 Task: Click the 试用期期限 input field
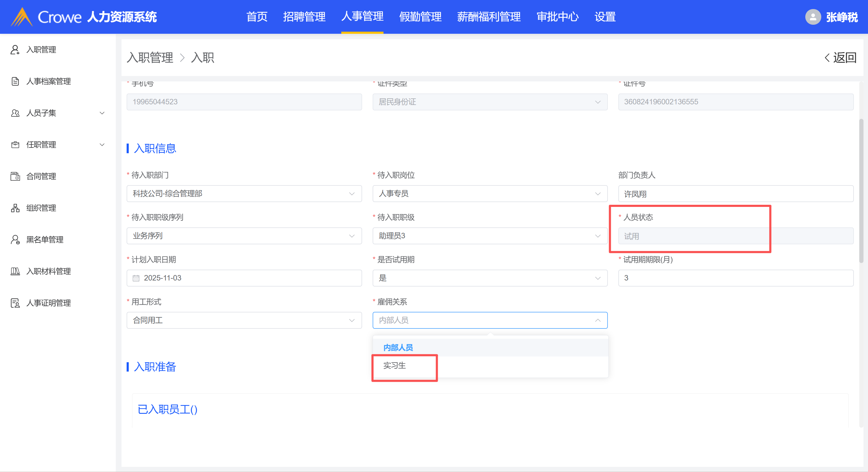pyautogui.click(x=736, y=278)
